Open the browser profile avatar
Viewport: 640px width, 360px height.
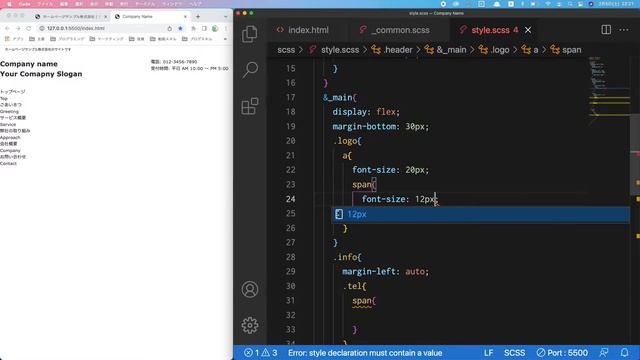click(215, 28)
